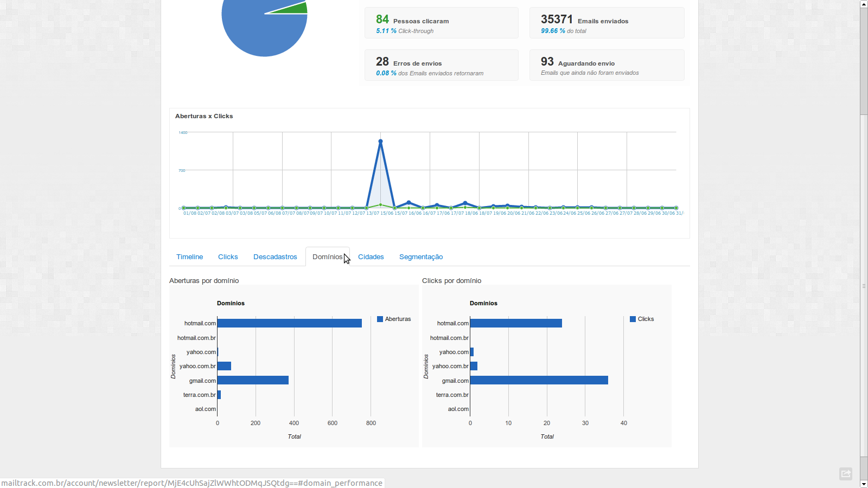Open the Descadastros tab
Viewport: 868px width, 488px height.
click(275, 256)
